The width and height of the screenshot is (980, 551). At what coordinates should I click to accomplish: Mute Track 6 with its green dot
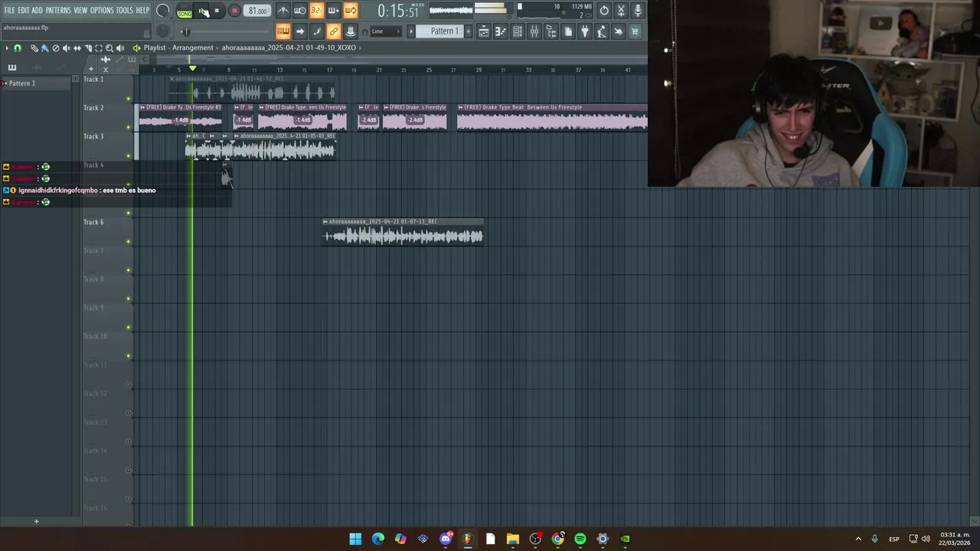pos(128,242)
